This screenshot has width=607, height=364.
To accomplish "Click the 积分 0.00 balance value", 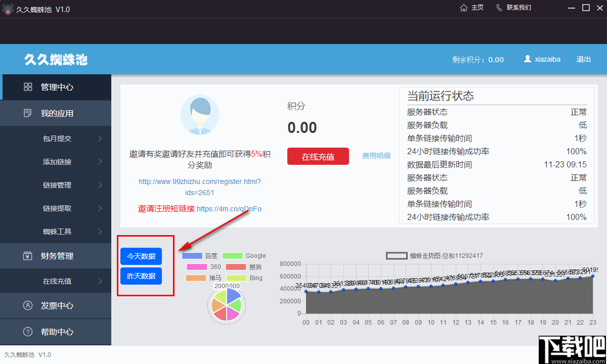I will (x=302, y=127).
